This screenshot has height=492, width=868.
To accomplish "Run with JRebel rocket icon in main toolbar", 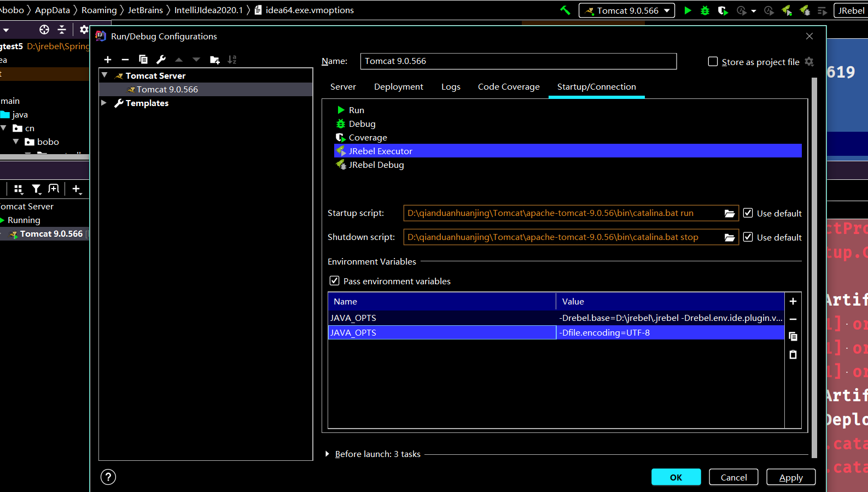I will point(787,10).
